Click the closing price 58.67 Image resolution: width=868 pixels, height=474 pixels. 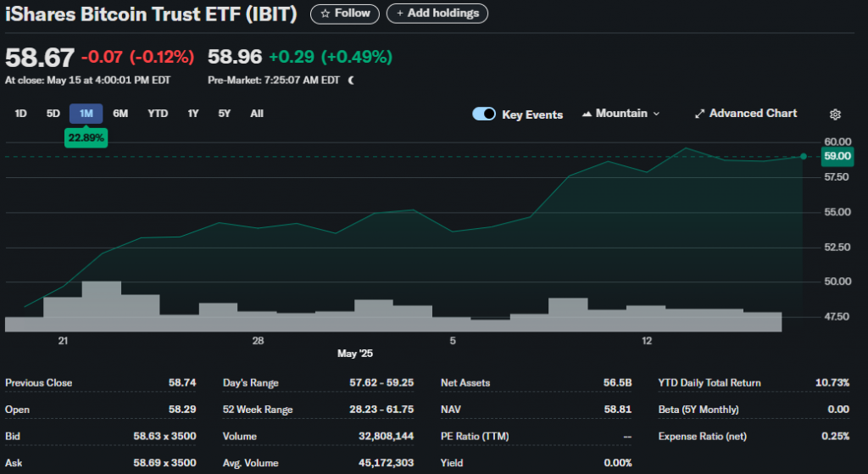(x=39, y=58)
